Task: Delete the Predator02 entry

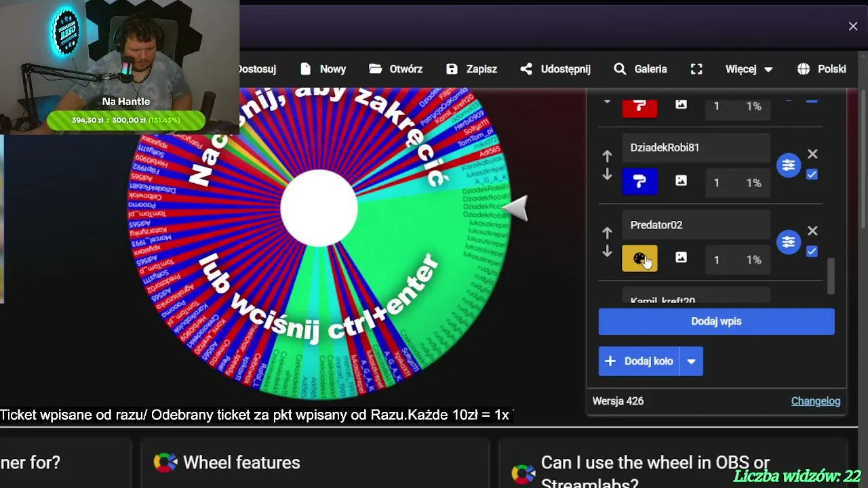Action: 812,231
